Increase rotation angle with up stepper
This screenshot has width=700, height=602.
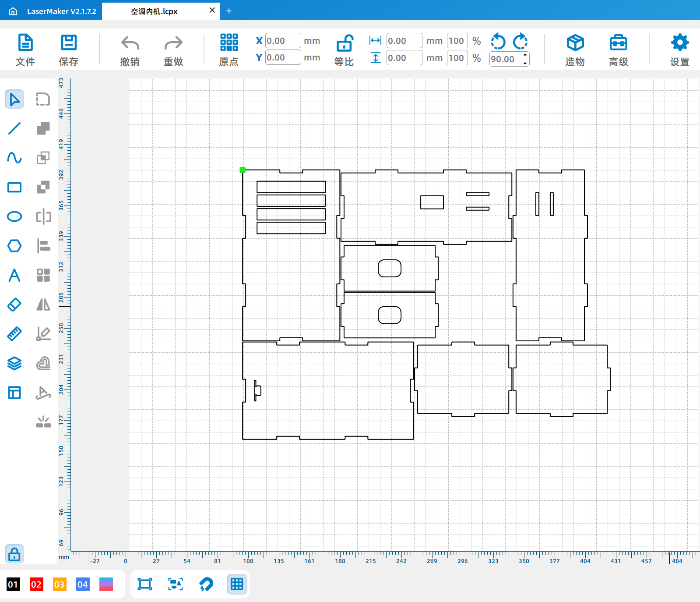tap(525, 55)
